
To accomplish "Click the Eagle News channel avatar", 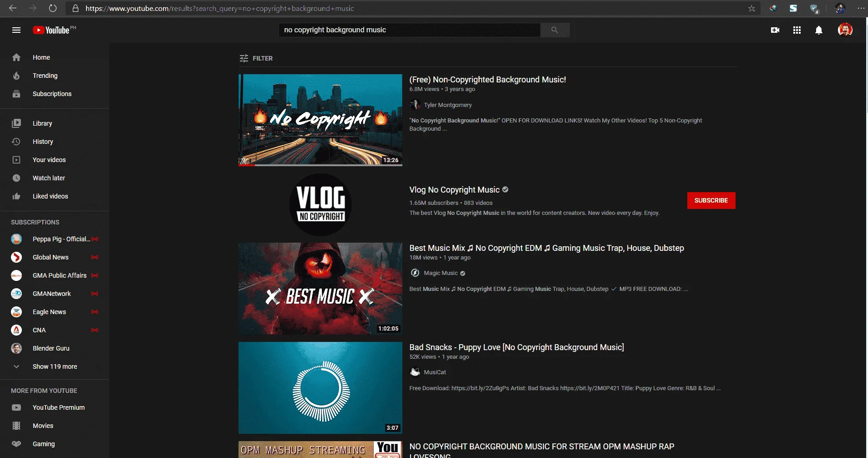I will (x=16, y=312).
